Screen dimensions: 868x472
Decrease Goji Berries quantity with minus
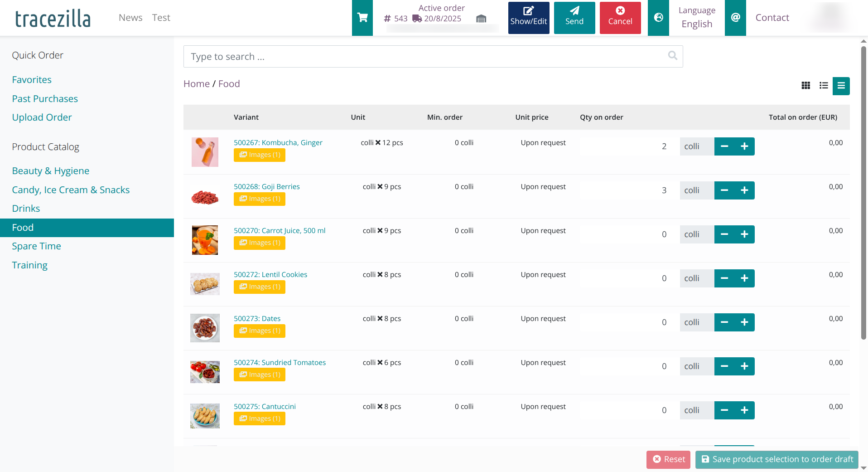724,190
